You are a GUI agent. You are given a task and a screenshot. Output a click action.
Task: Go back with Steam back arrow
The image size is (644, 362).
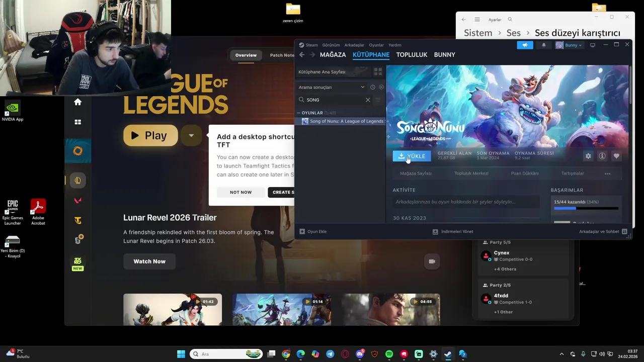tap(302, 55)
